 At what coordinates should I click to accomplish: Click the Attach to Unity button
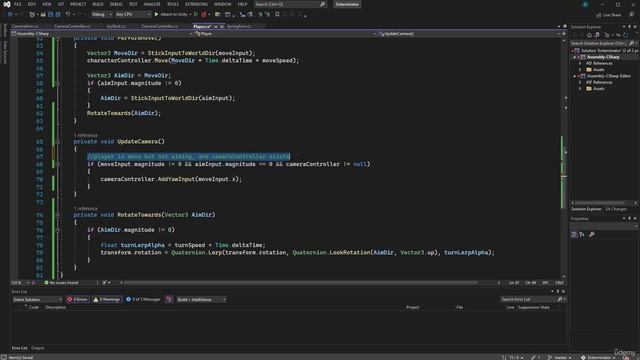pyautogui.click(x=171, y=14)
